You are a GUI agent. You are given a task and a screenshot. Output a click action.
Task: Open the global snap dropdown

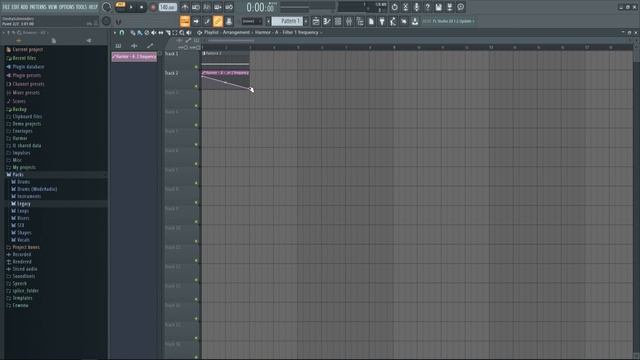251,21
